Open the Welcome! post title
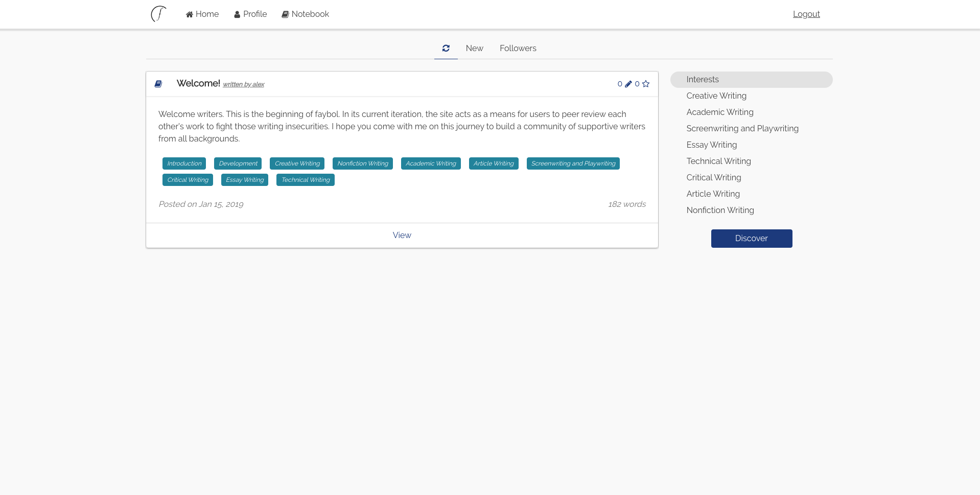 coord(198,83)
